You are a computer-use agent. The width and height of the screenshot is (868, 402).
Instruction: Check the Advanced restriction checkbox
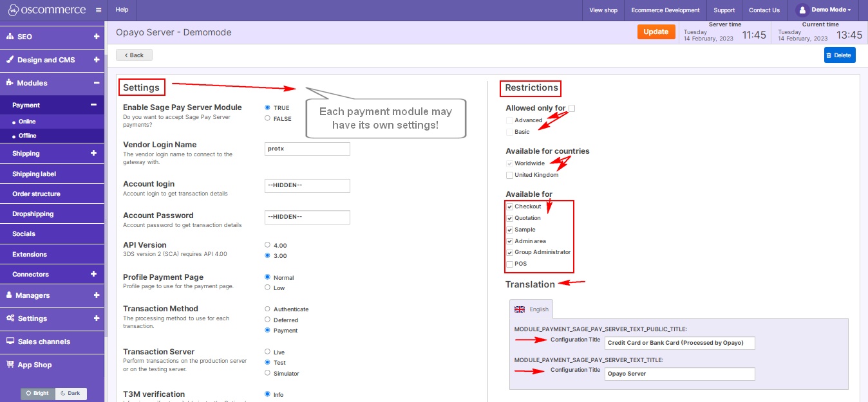(x=510, y=120)
